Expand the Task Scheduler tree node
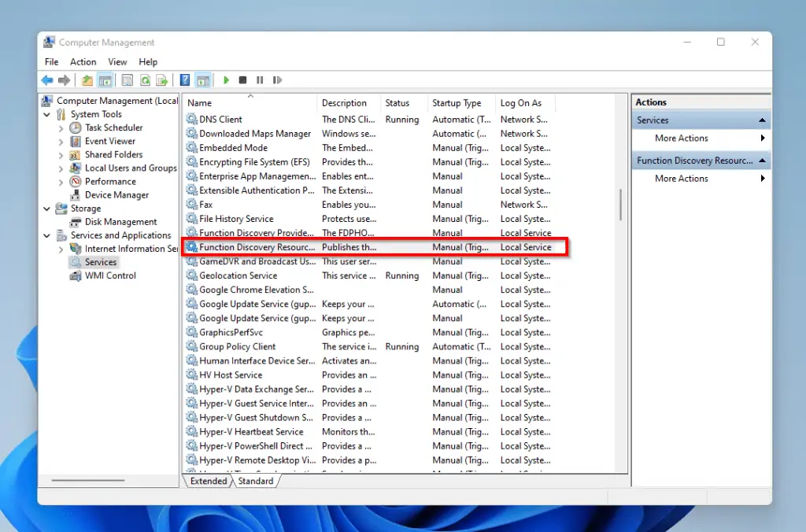Viewport: 806px width, 532px height. [x=61, y=127]
